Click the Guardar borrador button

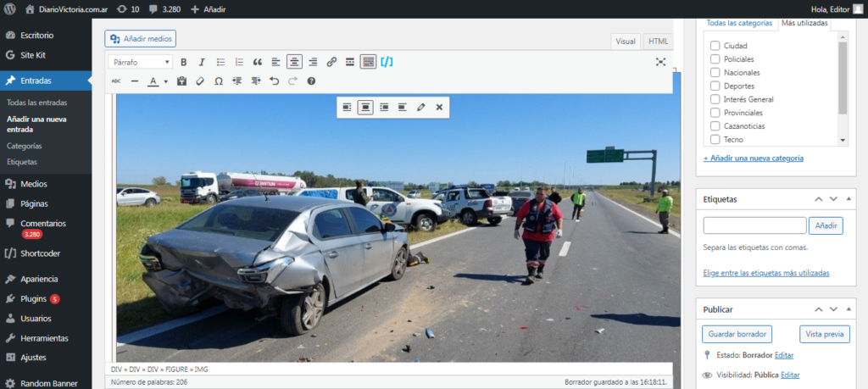click(x=737, y=334)
